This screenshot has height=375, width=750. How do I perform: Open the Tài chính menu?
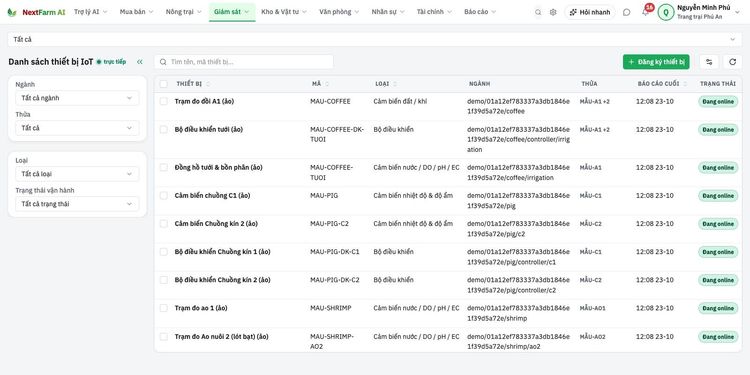point(434,12)
